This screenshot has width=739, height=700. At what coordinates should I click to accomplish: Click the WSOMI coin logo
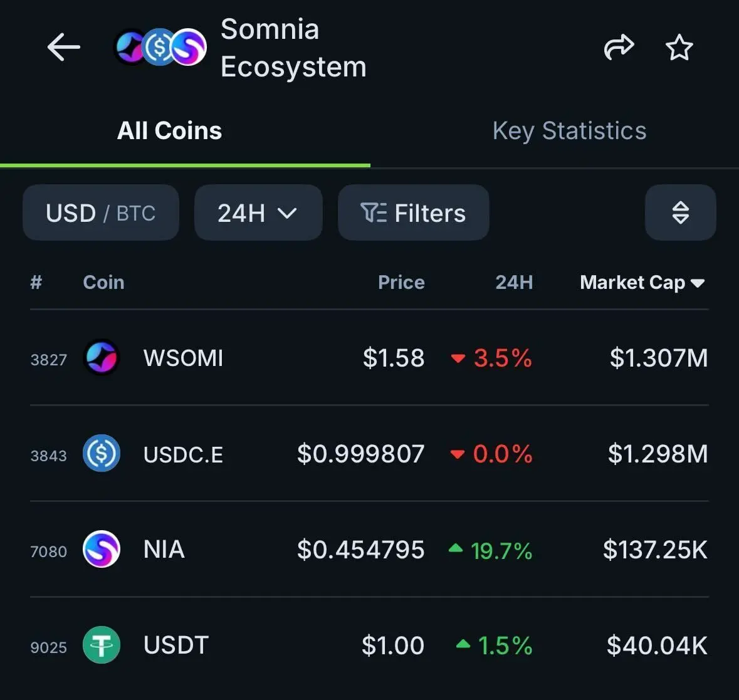(102, 358)
